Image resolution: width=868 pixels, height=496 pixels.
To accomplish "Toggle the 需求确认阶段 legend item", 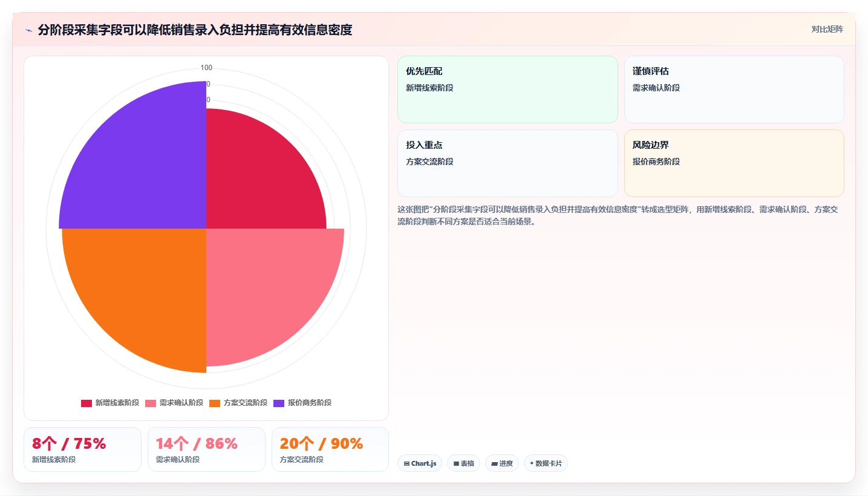I will (174, 403).
